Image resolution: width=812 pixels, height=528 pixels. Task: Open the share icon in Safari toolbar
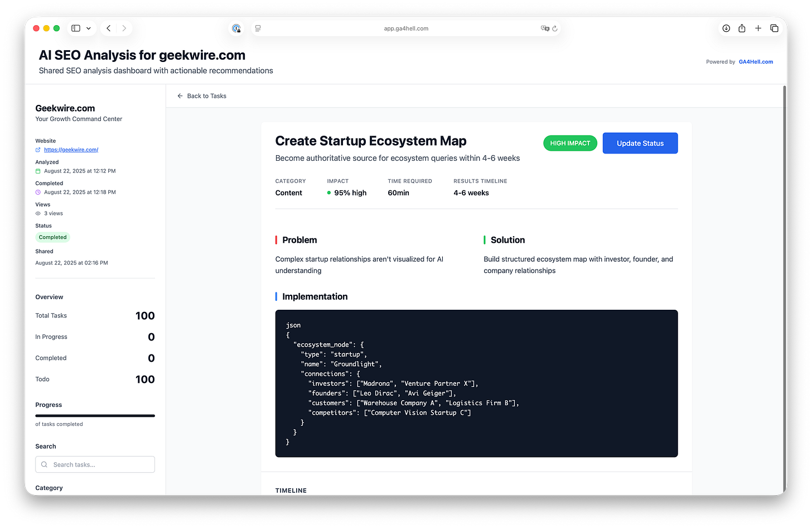tap(742, 28)
